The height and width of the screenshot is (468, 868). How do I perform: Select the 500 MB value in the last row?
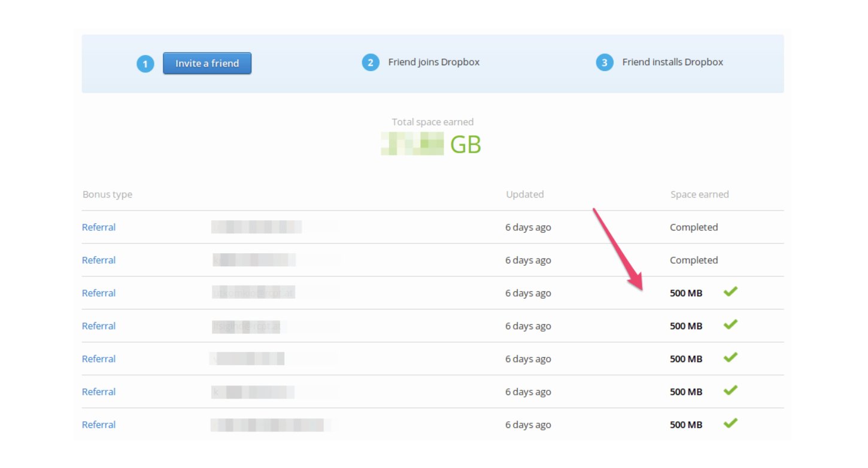(x=686, y=425)
